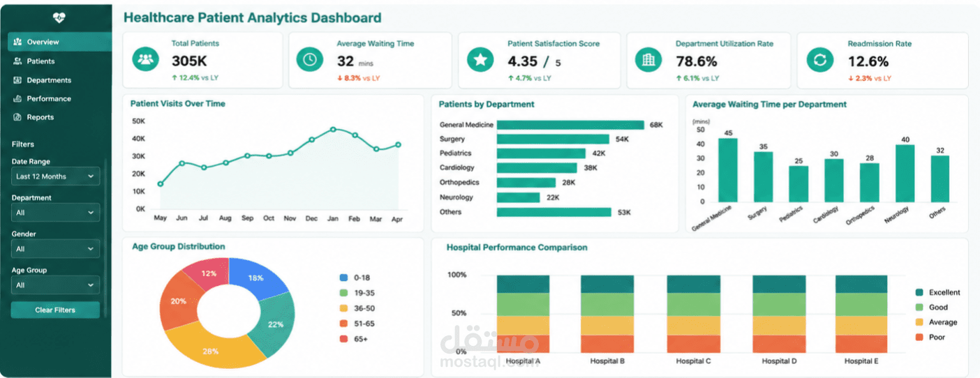Click the Pediatrics 42K bar
The image size is (980, 378).
(x=541, y=153)
